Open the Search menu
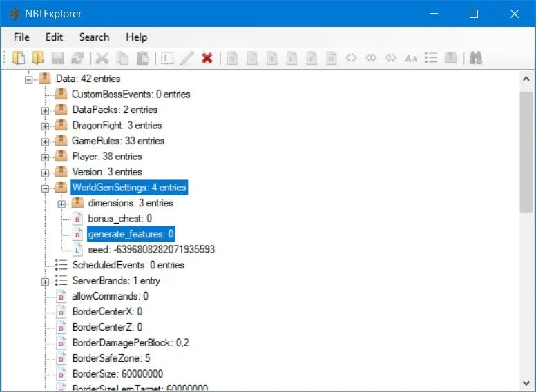 tap(94, 37)
